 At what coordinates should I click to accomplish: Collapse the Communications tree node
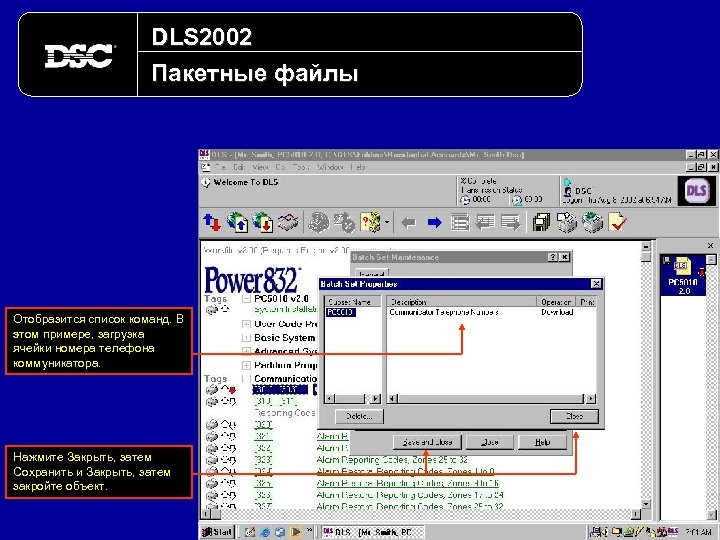pos(246,379)
